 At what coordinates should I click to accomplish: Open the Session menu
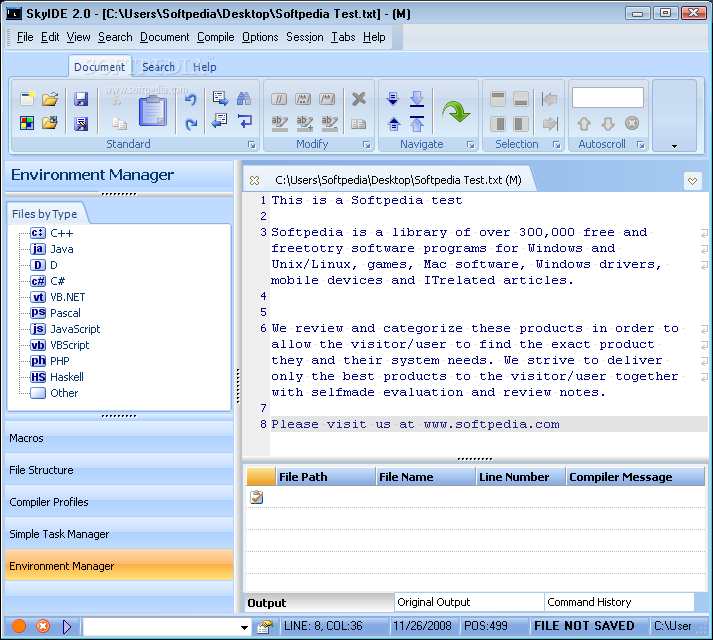305,37
